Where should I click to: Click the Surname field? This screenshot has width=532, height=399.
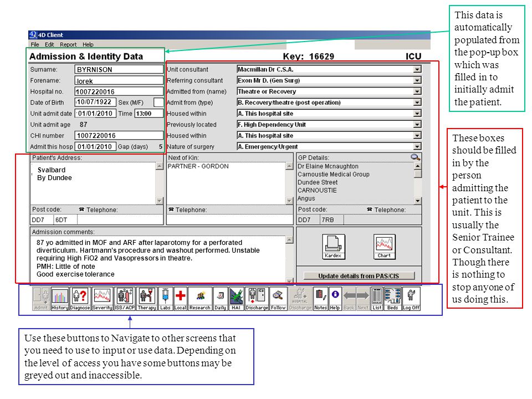click(x=119, y=69)
